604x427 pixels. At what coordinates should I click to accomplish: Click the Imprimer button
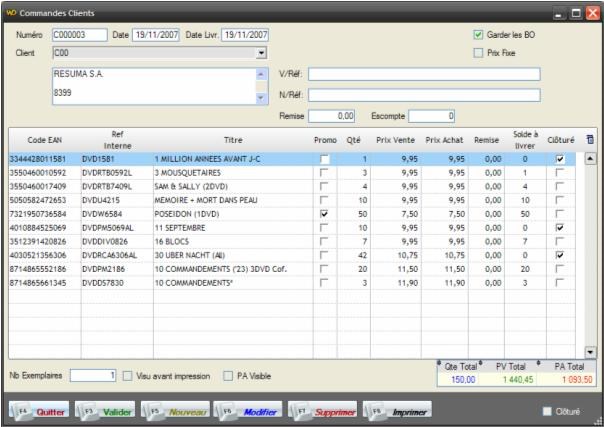click(x=398, y=410)
